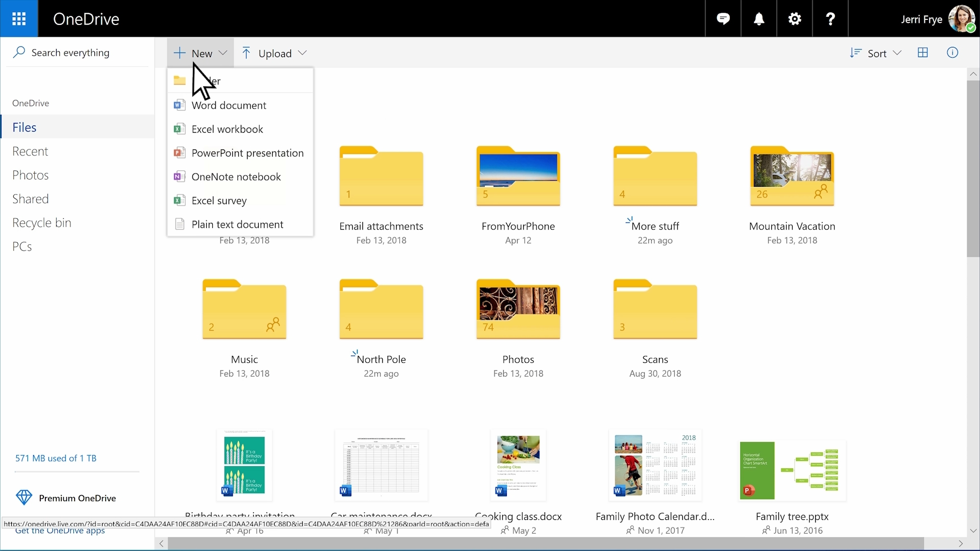Open the Photos folder thumbnail
Screen dimensions: 980x551
518,309
